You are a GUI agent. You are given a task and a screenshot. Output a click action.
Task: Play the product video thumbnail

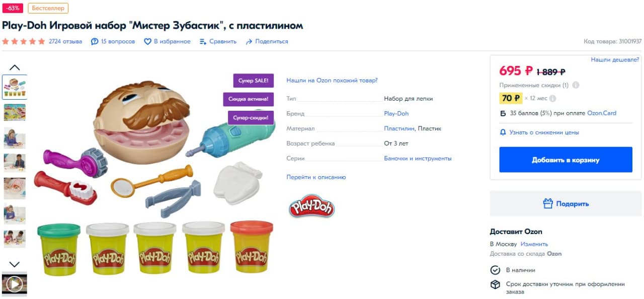click(x=15, y=284)
